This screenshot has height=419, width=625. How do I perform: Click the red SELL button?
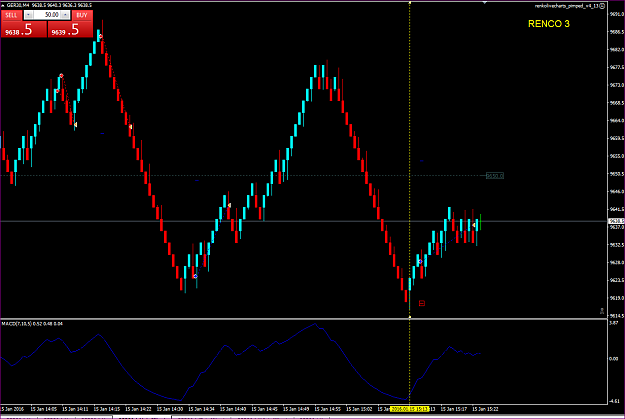11,15
